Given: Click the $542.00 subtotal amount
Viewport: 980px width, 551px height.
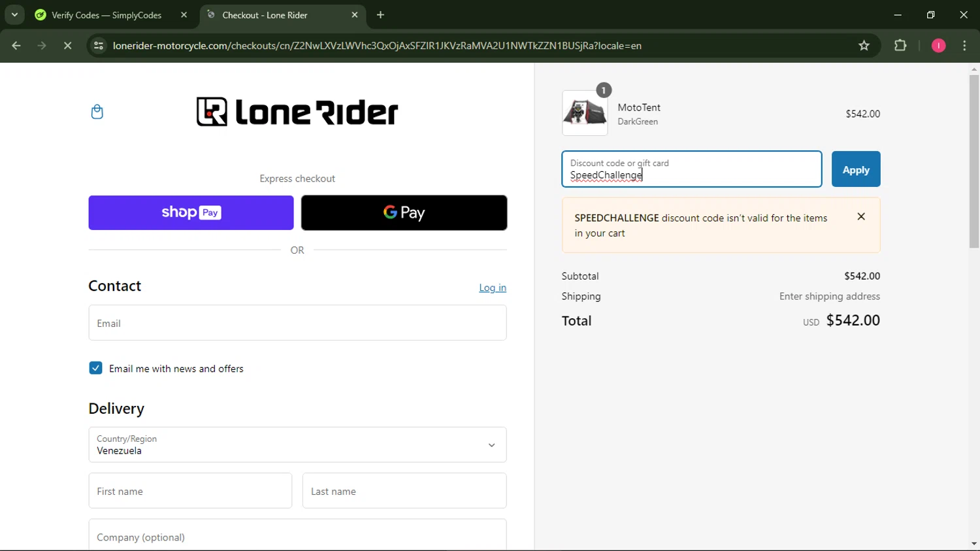Looking at the screenshot, I should click(862, 276).
